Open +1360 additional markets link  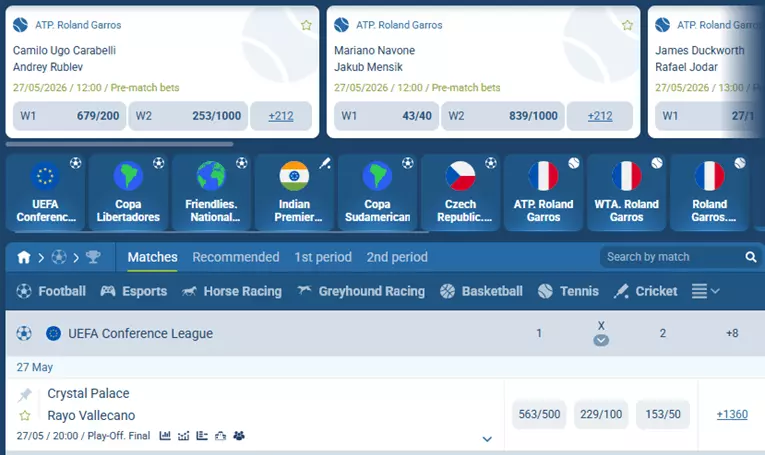(x=732, y=415)
